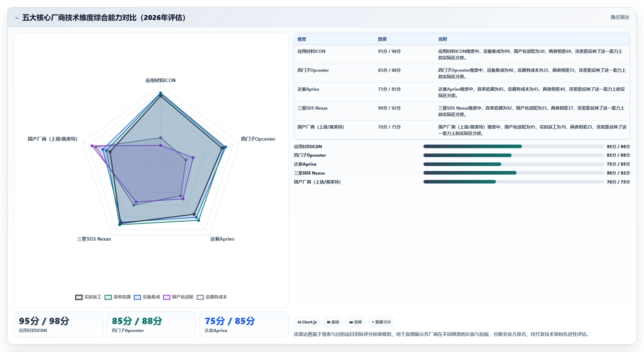
Task: Toggle the 总拥有成本 legend swatch
Action: click(x=200, y=297)
